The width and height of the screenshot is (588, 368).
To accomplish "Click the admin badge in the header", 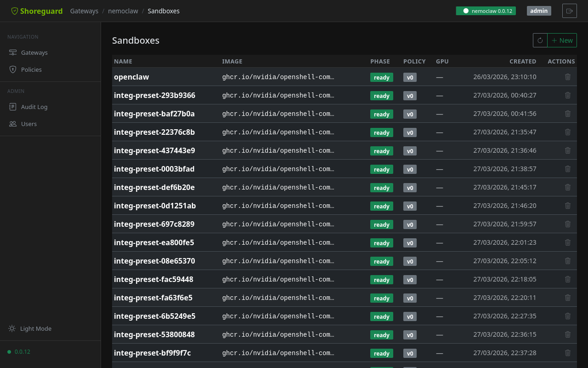I will click(538, 11).
